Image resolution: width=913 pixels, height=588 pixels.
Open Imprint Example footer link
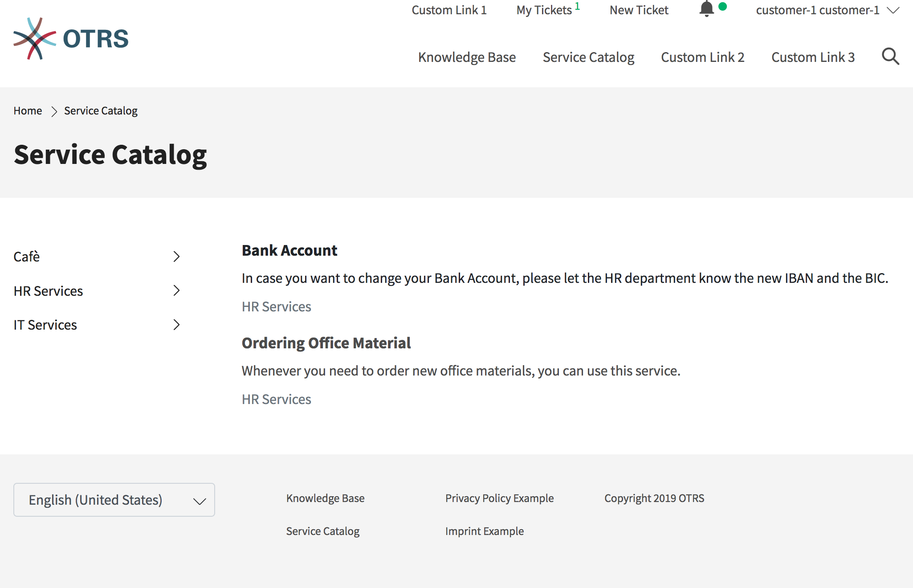485,531
